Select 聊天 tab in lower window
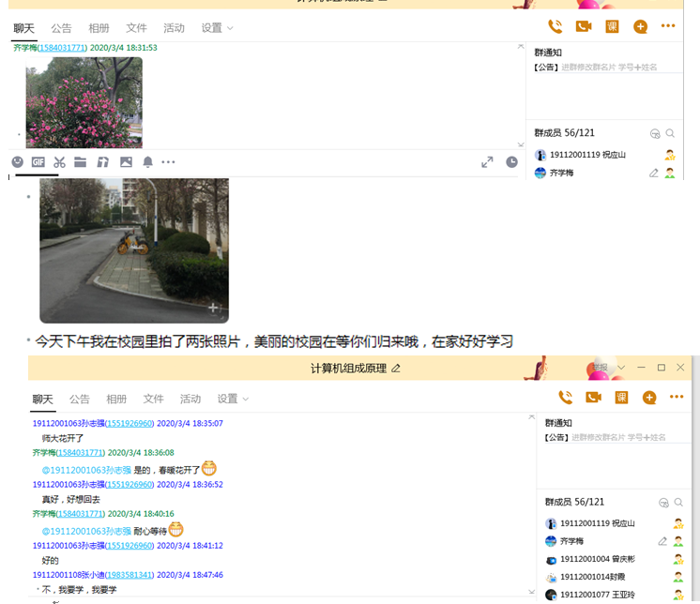700x604 pixels. point(43,399)
